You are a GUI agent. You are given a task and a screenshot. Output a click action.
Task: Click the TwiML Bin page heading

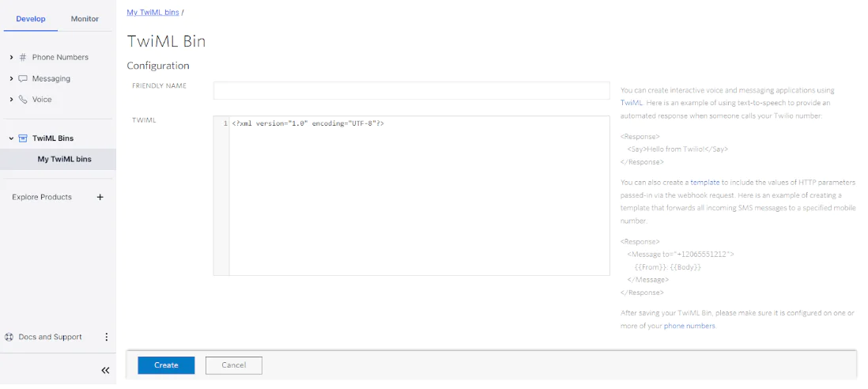pyautogui.click(x=166, y=41)
